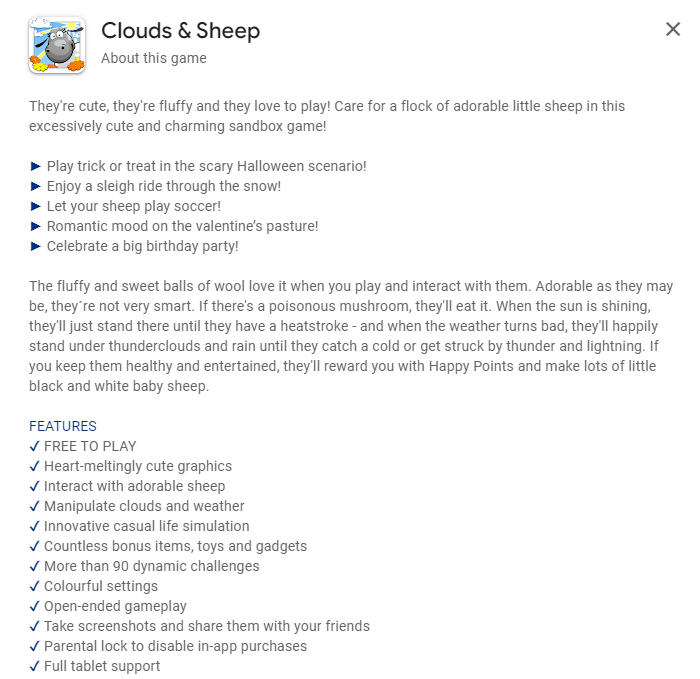Click the arrow bullet beside sheep play soccer
700x679 pixels.
point(35,206)
